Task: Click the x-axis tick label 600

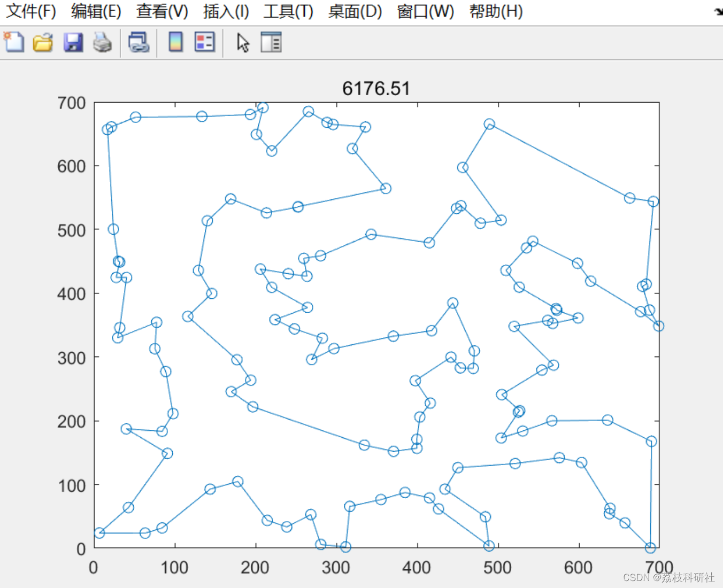Action: point(578,568)
